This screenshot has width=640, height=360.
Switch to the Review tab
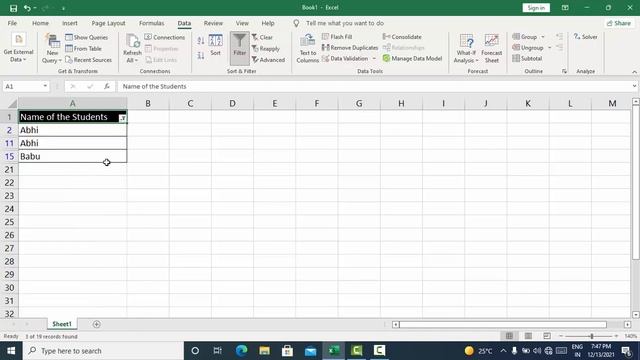[x=213, y=23]
